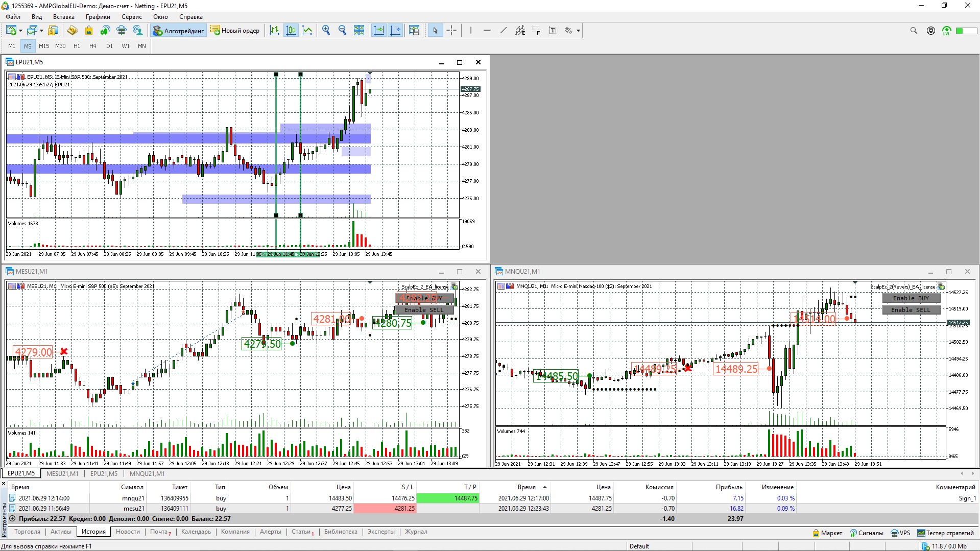Select the vertical line drawing tool
980x551 pixels.
point(471,31)
